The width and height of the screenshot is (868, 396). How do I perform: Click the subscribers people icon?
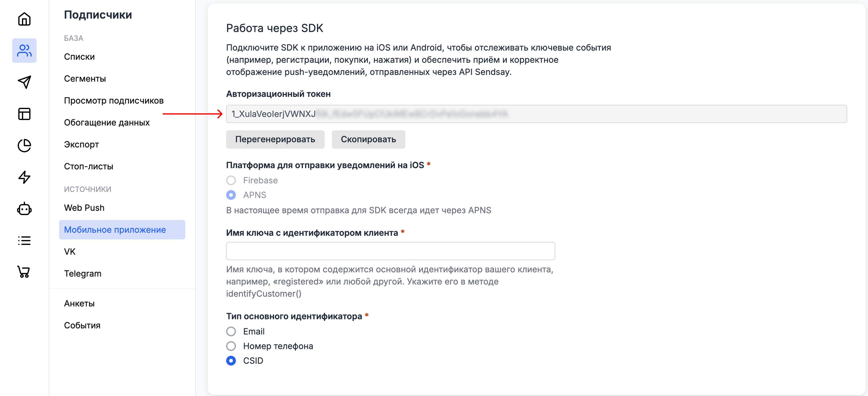[x=24, y=51]
